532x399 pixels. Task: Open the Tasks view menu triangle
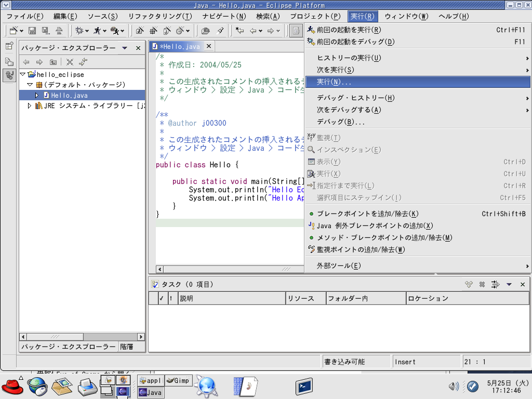tap(509, 284)
